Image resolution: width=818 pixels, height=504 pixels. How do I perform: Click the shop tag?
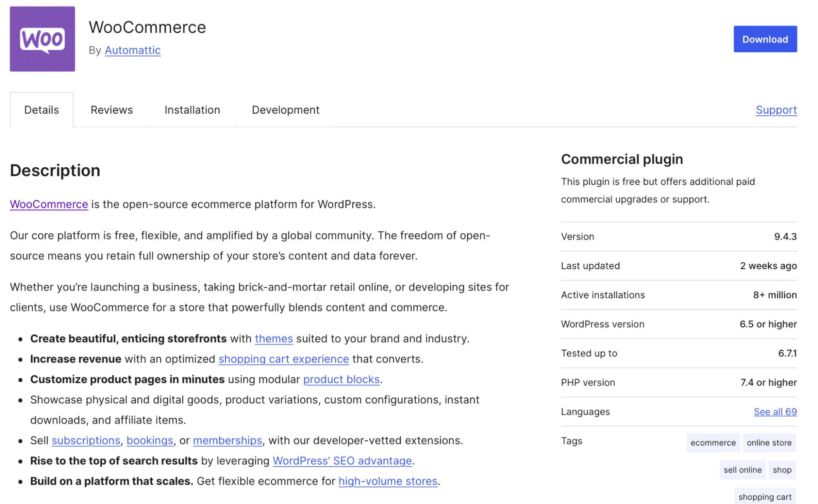782,470
